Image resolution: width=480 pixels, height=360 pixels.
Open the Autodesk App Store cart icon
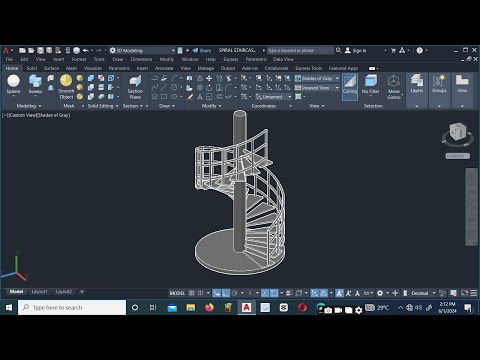pyautogui.click(x=393, y=50)
